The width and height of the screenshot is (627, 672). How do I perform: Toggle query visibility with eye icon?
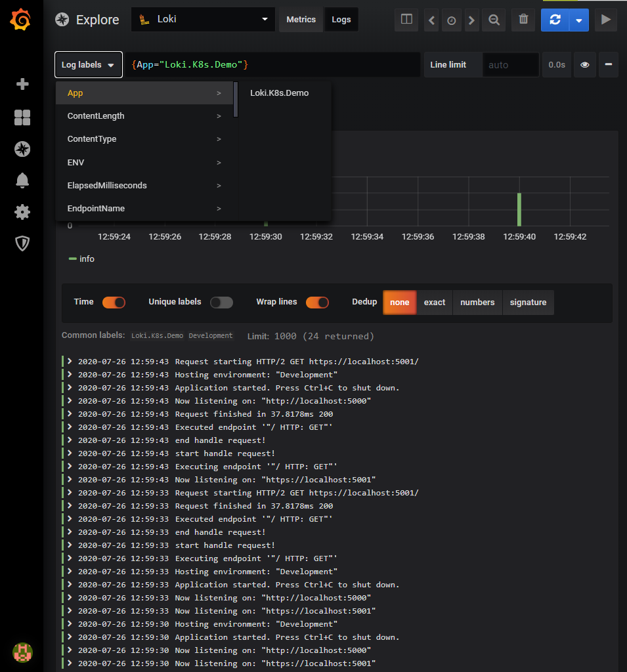pos(584,65)
